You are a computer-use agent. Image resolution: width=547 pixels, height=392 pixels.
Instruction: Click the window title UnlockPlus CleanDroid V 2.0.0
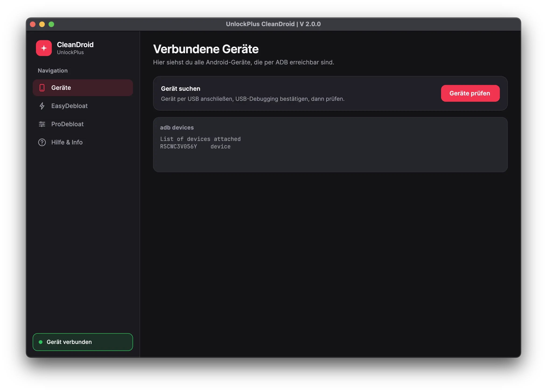[273, 24]
